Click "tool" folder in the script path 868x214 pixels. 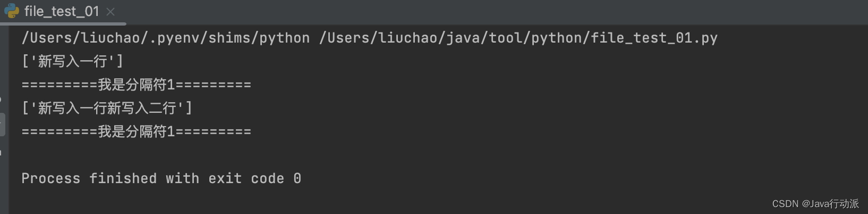[506, 38]
